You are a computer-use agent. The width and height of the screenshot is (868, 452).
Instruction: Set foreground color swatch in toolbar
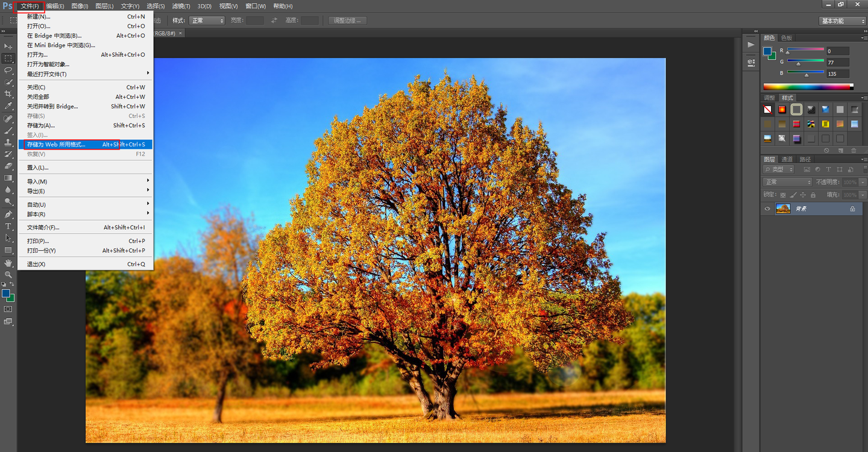(6, 293)
